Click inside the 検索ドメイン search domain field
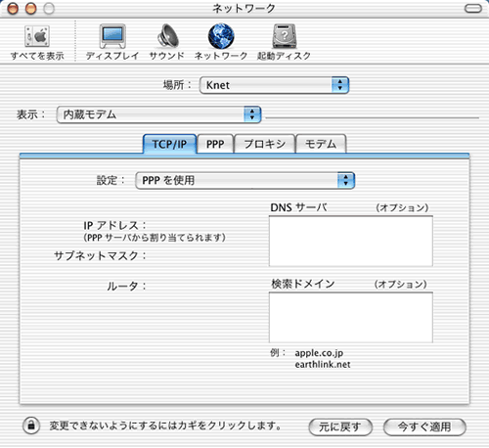The height and width of the screenshot is (448, 489). point(351,317)
